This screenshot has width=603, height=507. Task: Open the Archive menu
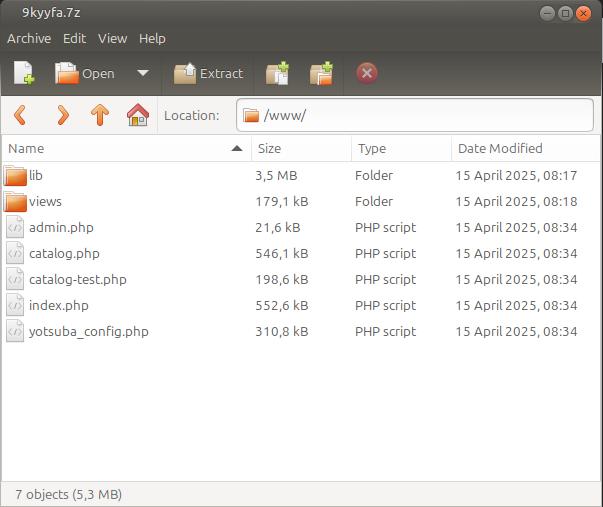tap(29, 38)
